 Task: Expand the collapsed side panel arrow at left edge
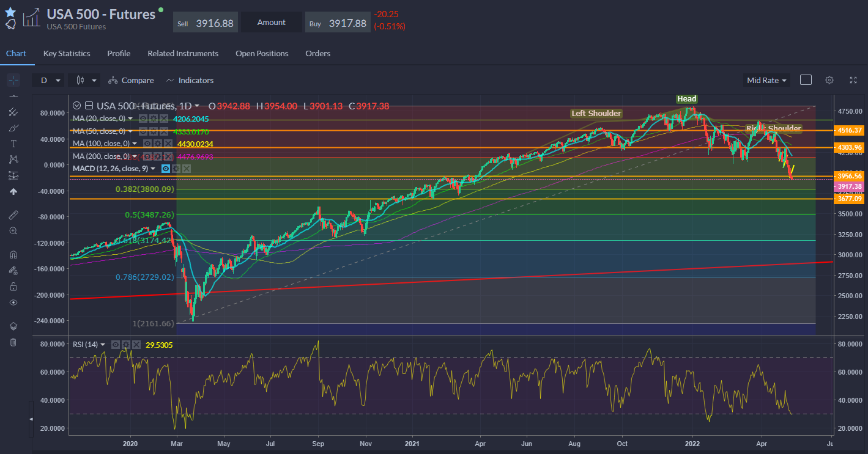pyautogui.click(x=31, y=419)
